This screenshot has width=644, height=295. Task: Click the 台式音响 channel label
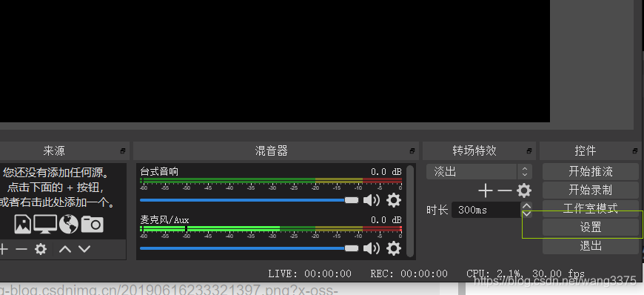(x=159, y=171)
